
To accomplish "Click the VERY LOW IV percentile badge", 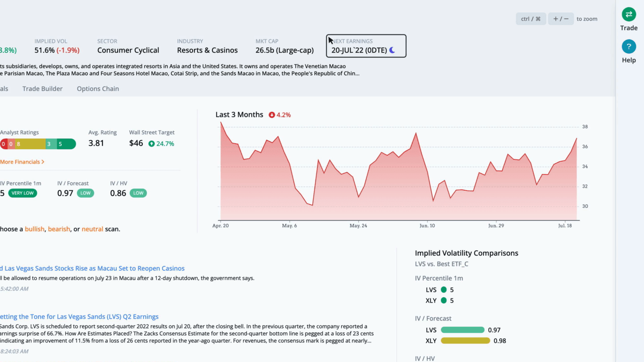I will (22, 193).
